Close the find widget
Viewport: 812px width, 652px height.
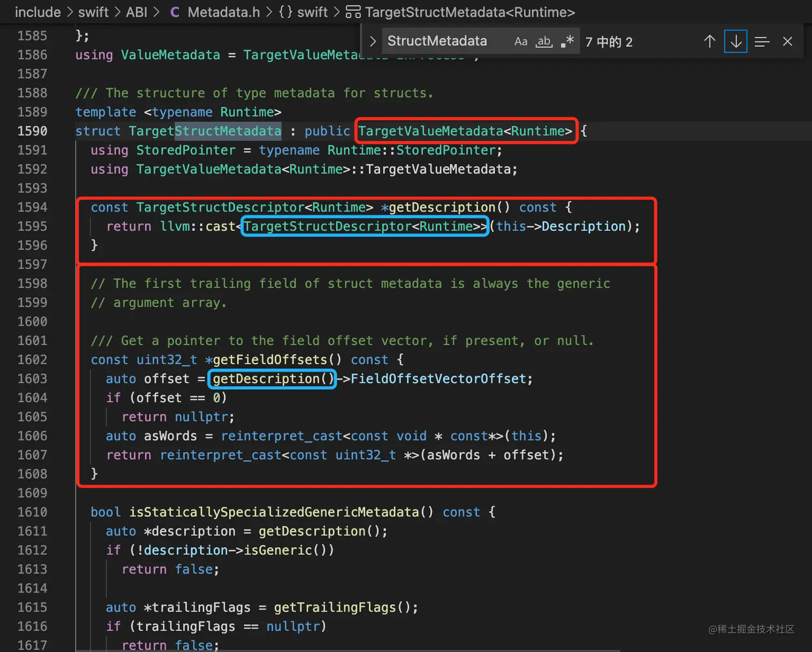(787, 41)
